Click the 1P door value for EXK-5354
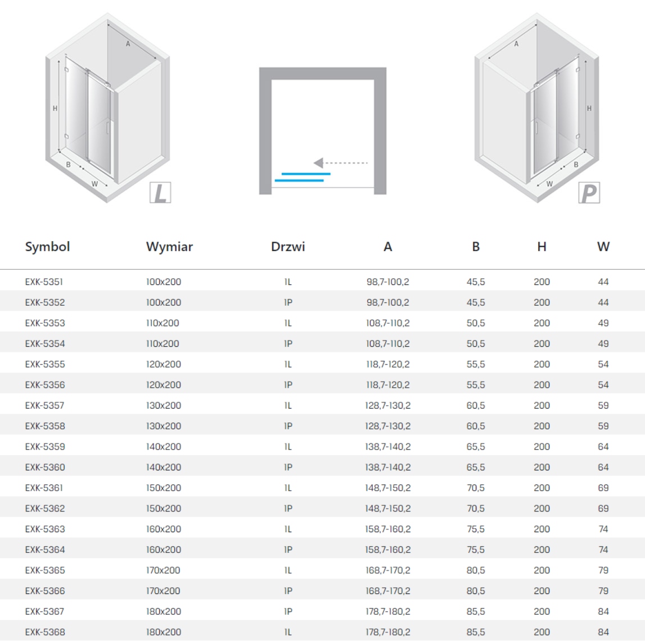Viewport: 645px width, 644px height. click(288, 344)
